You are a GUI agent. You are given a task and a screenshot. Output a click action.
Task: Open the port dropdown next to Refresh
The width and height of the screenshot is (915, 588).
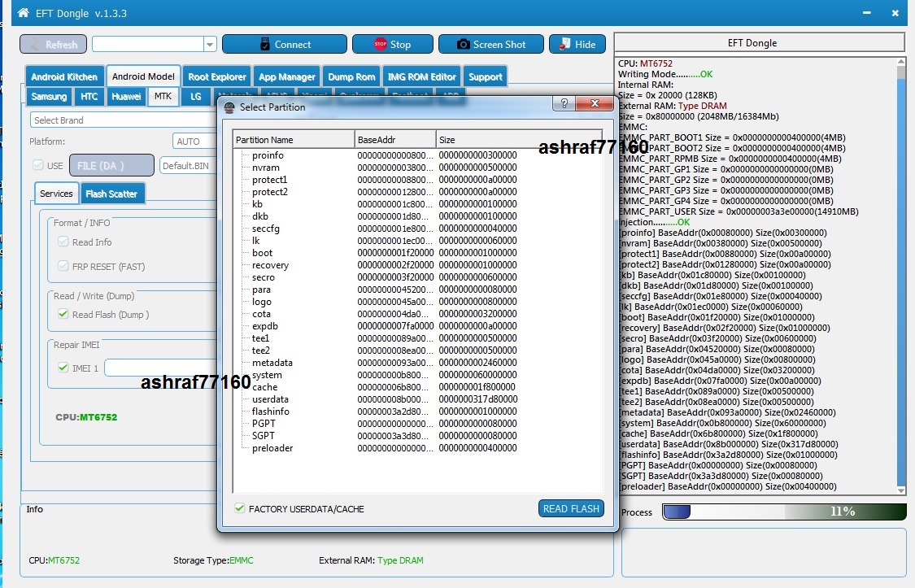[210, 45]
